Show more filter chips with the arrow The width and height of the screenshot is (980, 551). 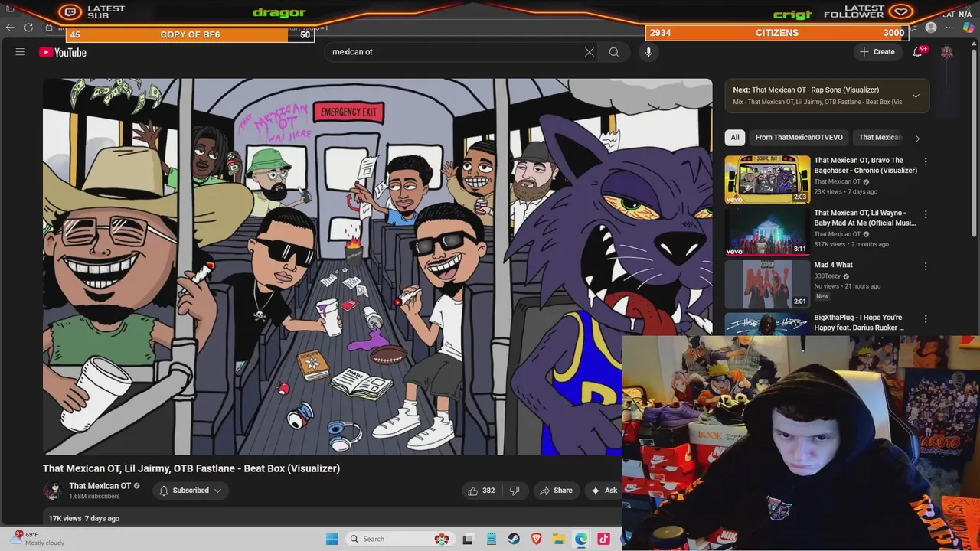pos(917,139)
